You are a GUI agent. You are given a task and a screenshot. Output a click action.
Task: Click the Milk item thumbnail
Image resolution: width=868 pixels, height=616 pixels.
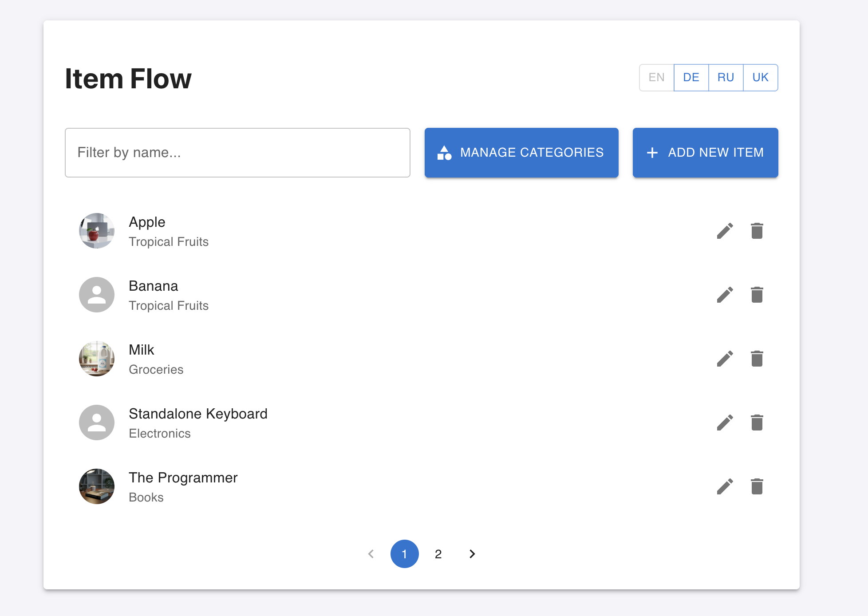[x=97, y=359]
